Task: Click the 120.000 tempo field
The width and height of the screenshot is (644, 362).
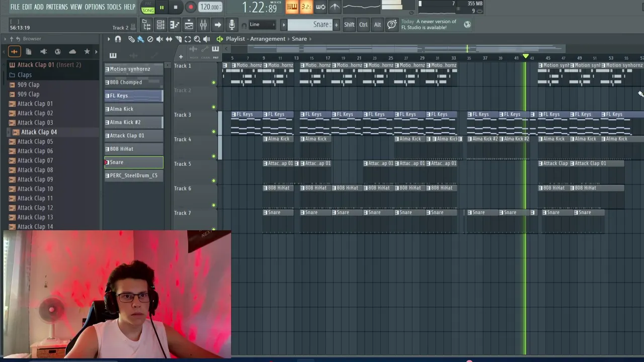Action: click(209, 7)
